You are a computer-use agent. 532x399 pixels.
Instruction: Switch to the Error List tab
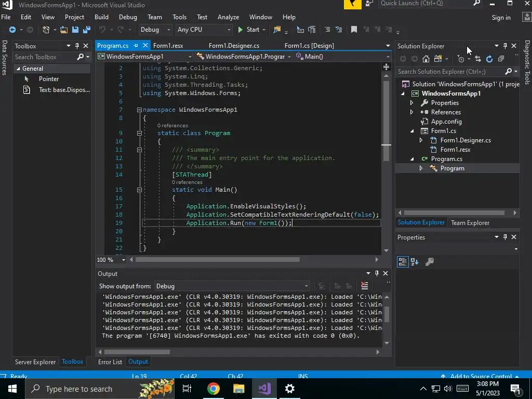[110, 362]
